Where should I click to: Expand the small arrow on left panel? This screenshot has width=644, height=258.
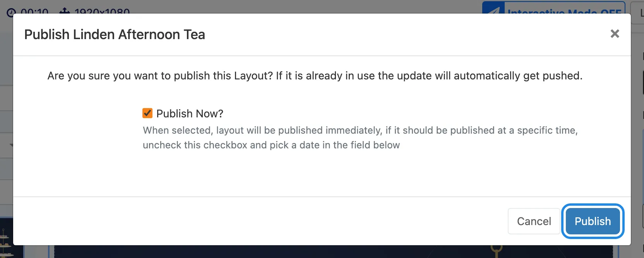[x=11, y=145]
